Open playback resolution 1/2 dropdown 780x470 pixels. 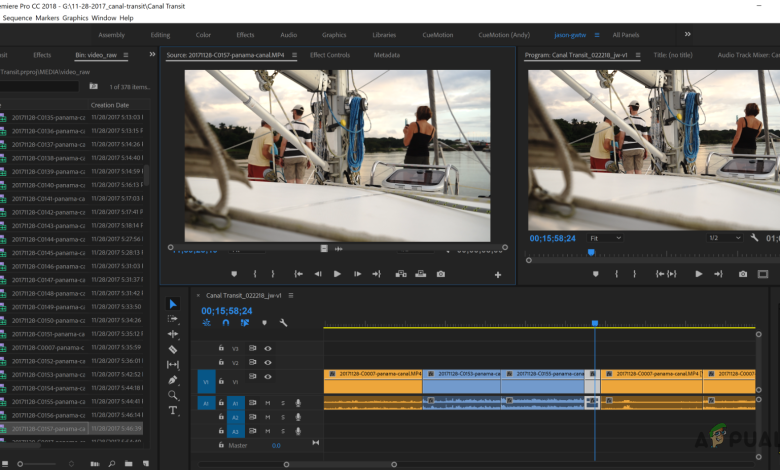[x=725, y=238]
